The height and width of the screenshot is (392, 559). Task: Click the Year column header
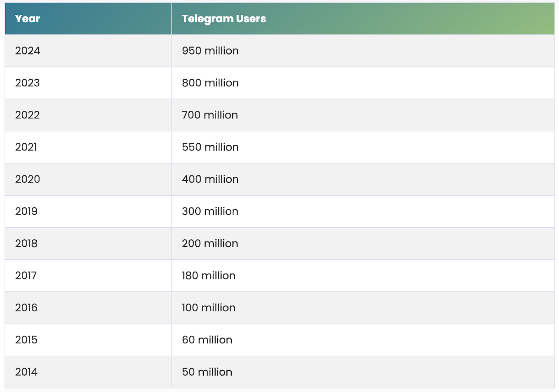pyautogui.click(x=28, y=19)
